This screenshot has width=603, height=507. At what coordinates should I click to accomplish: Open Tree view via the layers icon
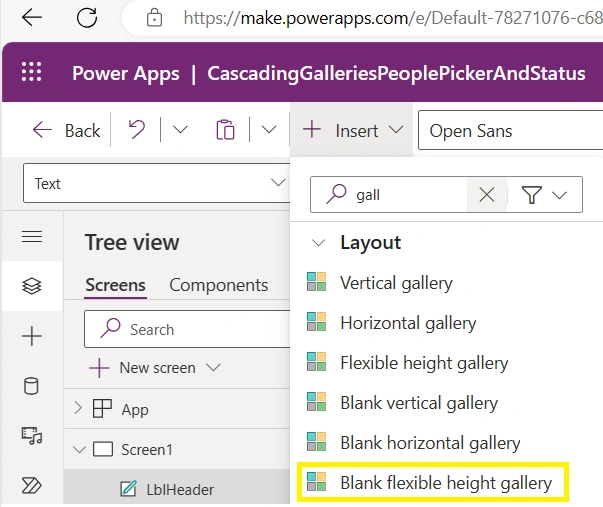tap(32, 286)
